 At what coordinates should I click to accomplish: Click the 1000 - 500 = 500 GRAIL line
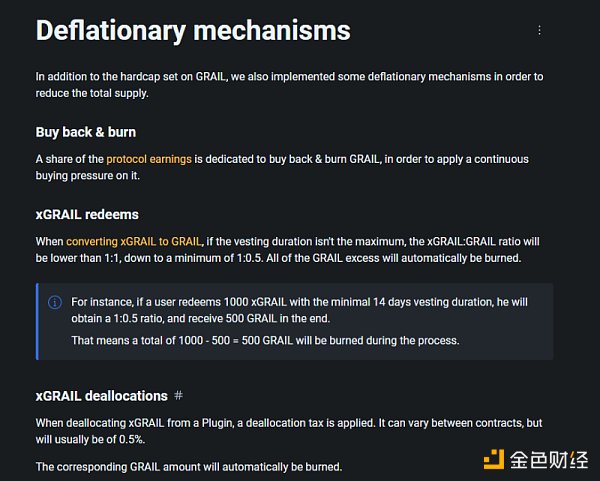tap(265, 340)
